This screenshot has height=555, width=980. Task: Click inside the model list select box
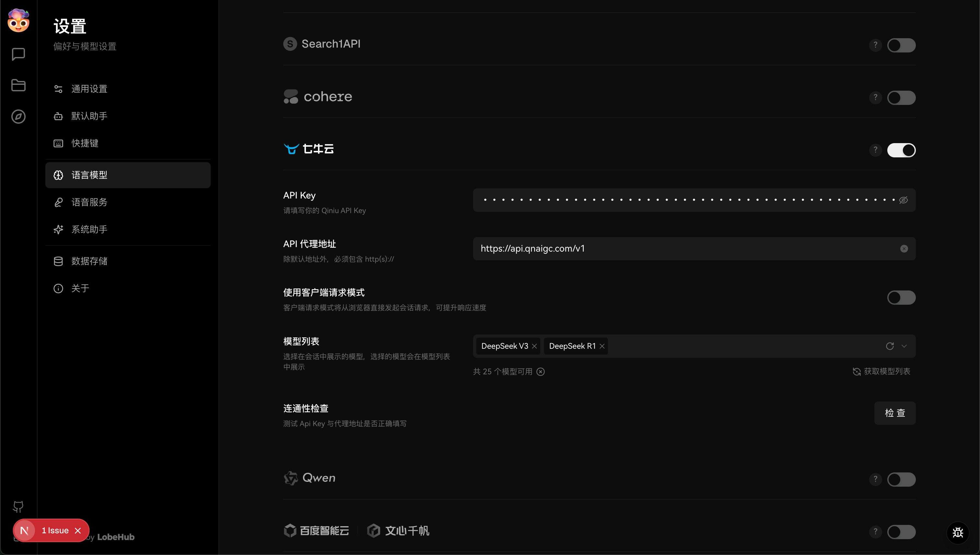pyautogui.click(x=694, y=346)
